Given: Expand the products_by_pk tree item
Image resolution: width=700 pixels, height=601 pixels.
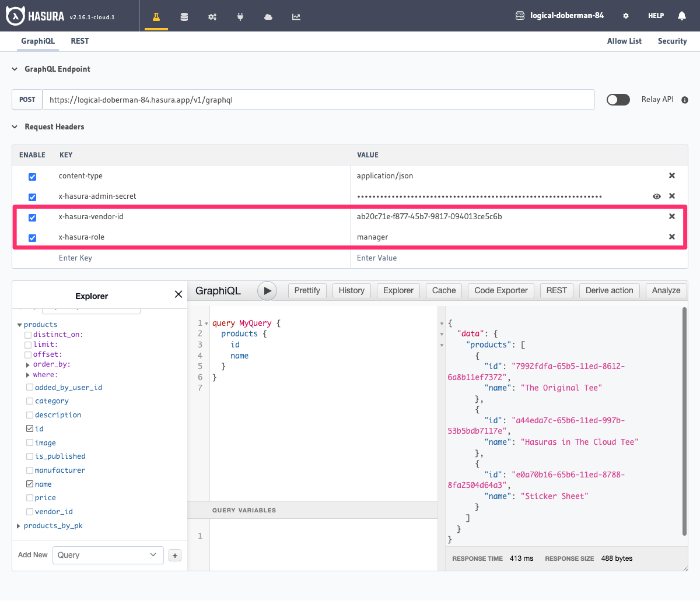Looking at the screenshot, I should pyautogui.click(x=17, y=525).
